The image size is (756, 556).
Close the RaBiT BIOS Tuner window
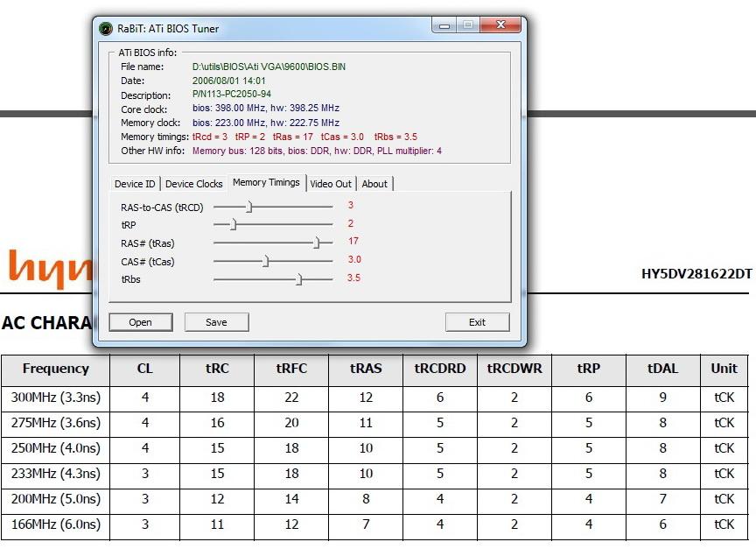click(500, 25)
